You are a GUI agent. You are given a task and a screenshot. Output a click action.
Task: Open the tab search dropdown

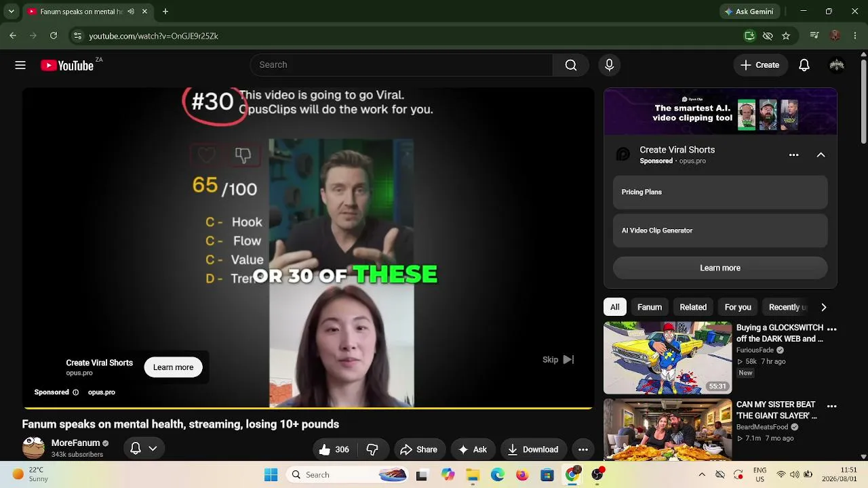[11, 12]
